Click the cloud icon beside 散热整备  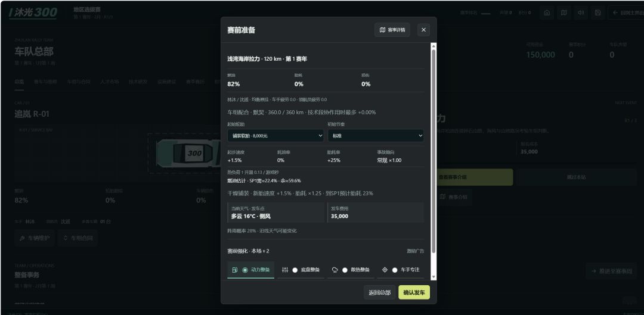tap(335, 270)
